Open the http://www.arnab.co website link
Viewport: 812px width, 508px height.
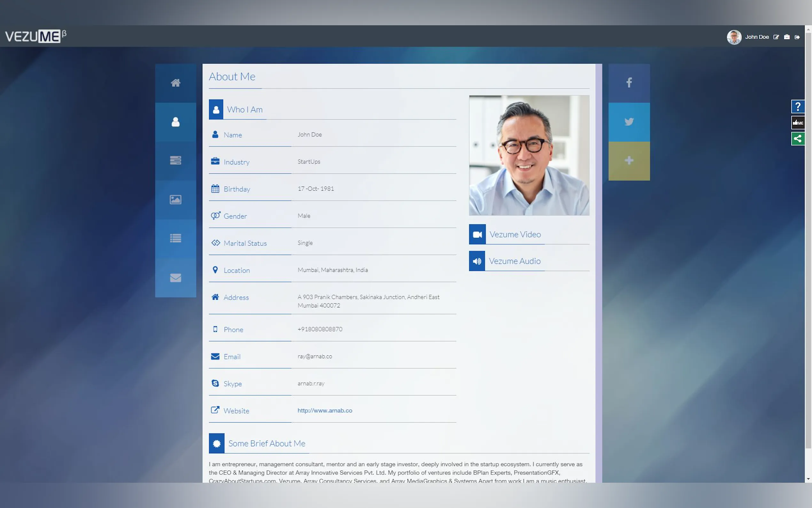click(x=324, y=410)
